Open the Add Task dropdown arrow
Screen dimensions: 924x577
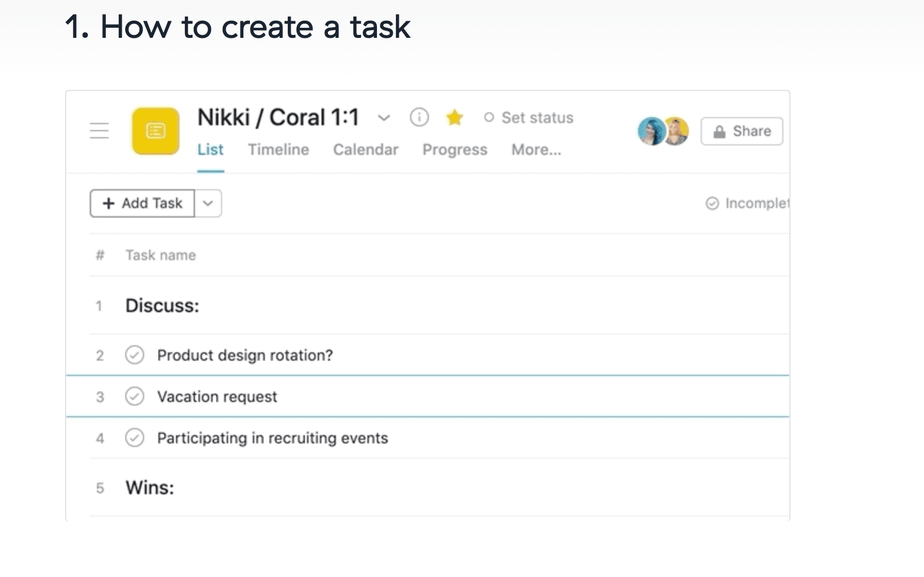point(208,203)
